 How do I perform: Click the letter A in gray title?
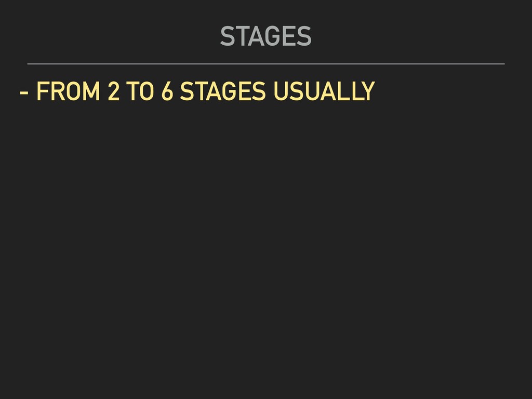[x=255, y=36]
